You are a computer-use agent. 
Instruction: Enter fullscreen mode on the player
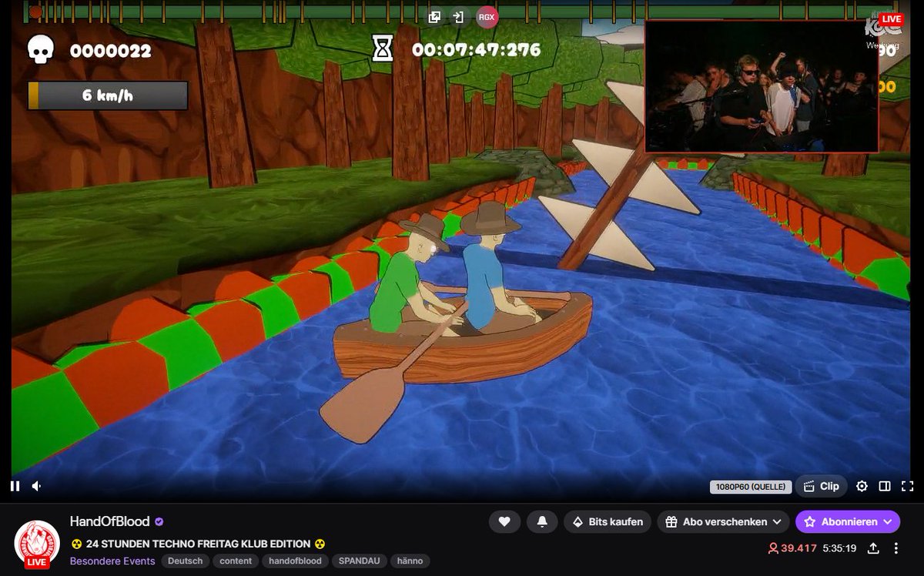click(x=907, y=486)
